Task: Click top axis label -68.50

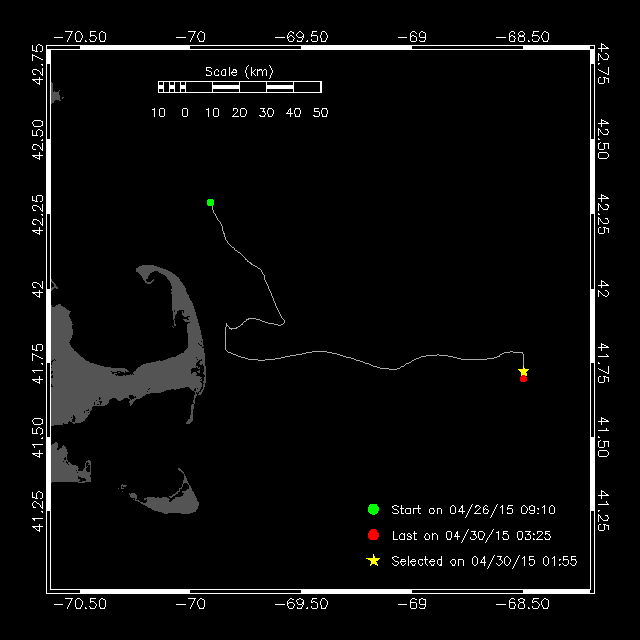Action: [x=522, y=37]
